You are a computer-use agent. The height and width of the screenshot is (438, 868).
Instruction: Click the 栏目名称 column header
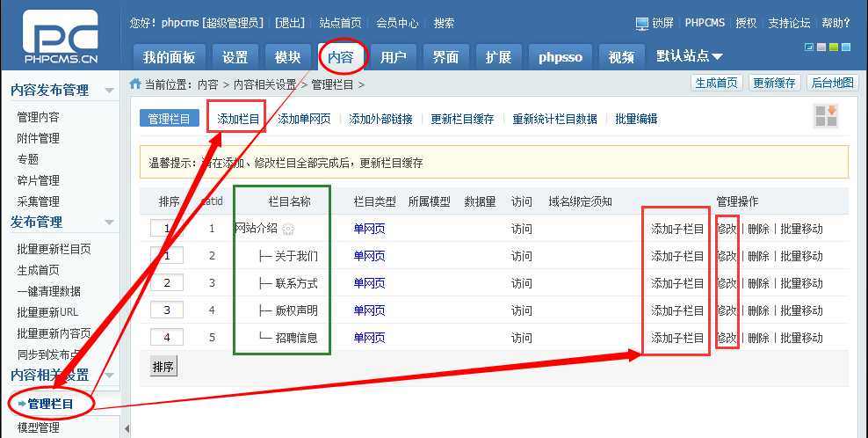290,201
